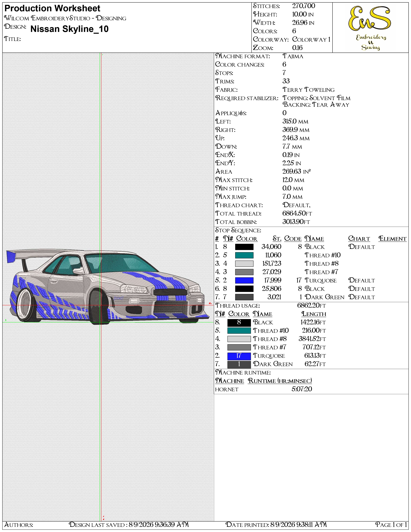
Task: Select the thread length "613.13ft"
Action: (x=315, y=356)
